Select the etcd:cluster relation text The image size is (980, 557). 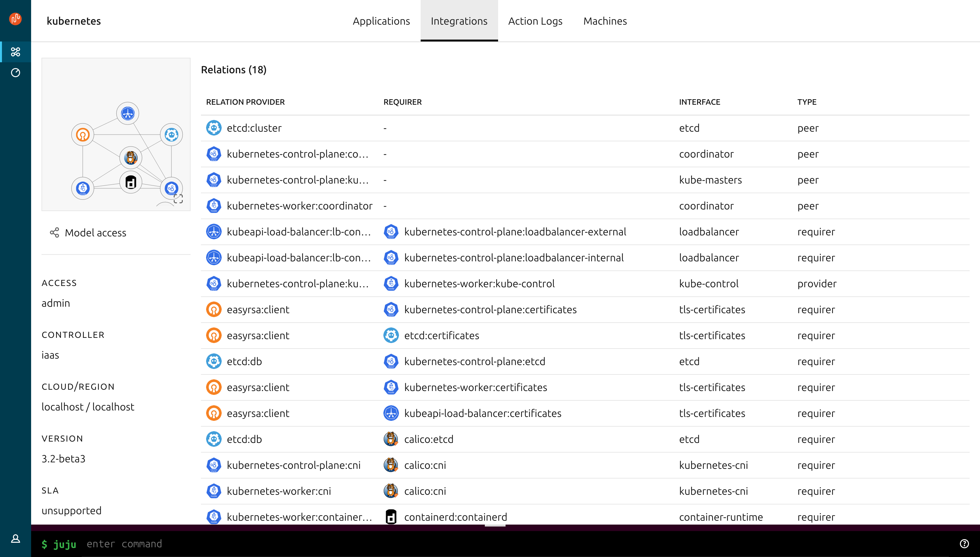click(x=254, y=128)
